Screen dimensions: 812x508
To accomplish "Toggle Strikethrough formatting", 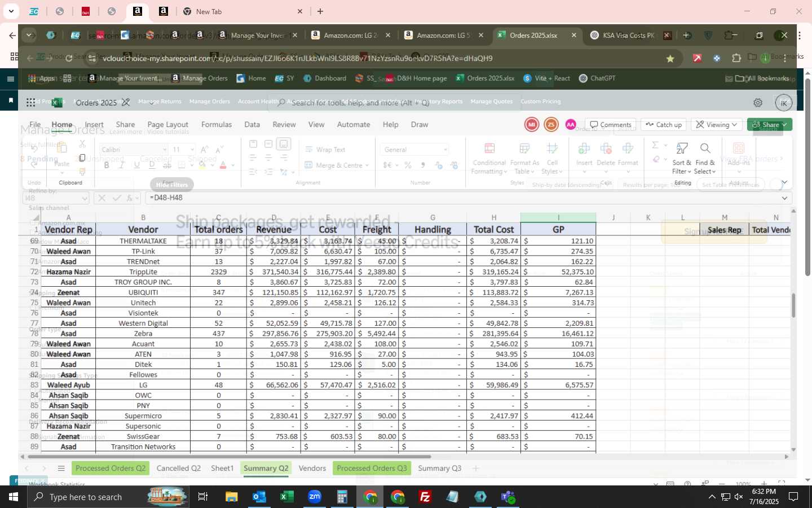I will tap(167, 165).
